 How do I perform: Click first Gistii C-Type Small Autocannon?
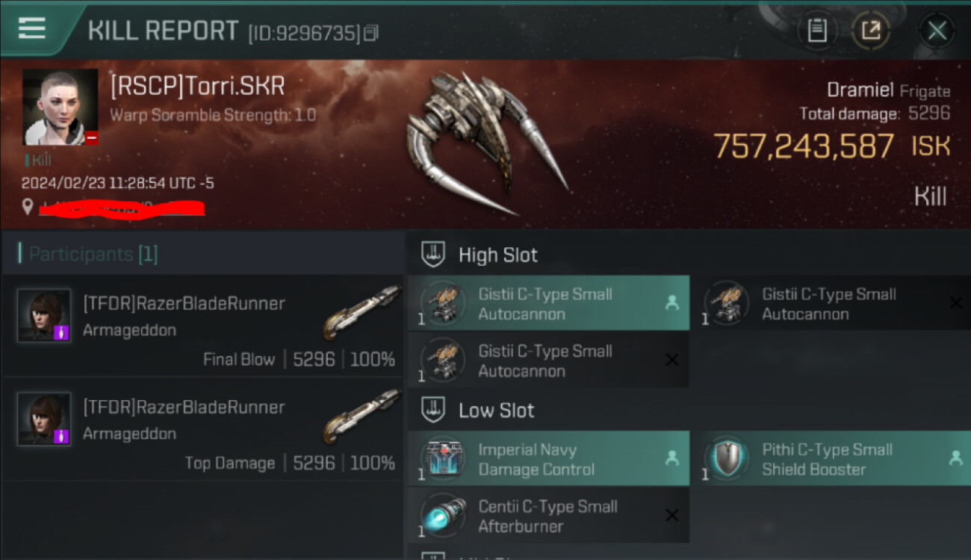(549, 303)
